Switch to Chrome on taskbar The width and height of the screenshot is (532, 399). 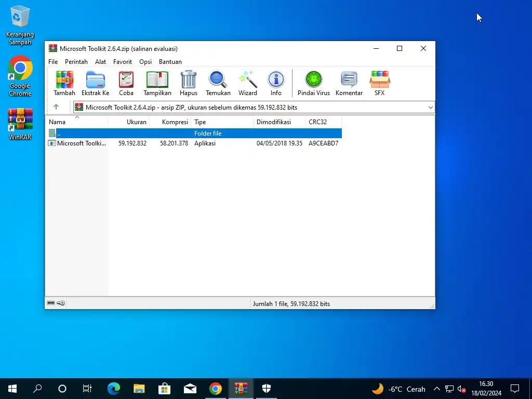(x=216, y=389)
